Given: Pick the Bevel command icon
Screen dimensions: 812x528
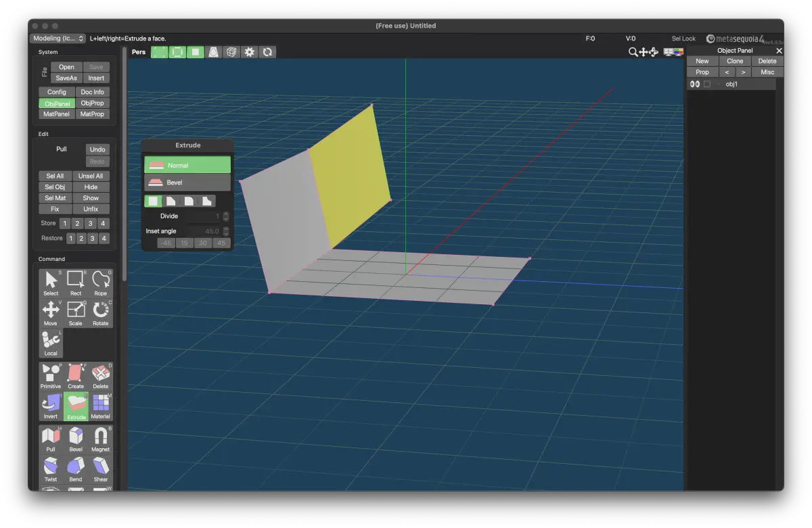Looking at the screenshot, I should click(76, 439).
